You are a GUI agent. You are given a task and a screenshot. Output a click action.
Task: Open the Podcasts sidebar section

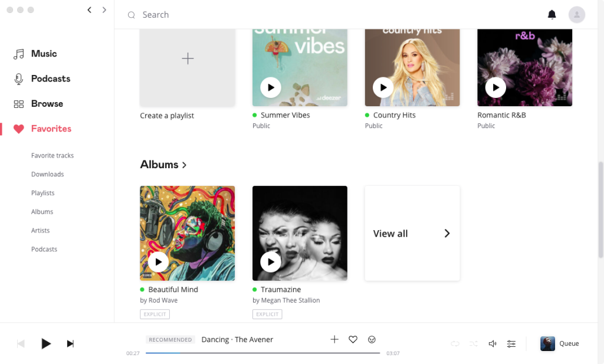[50, 78]
